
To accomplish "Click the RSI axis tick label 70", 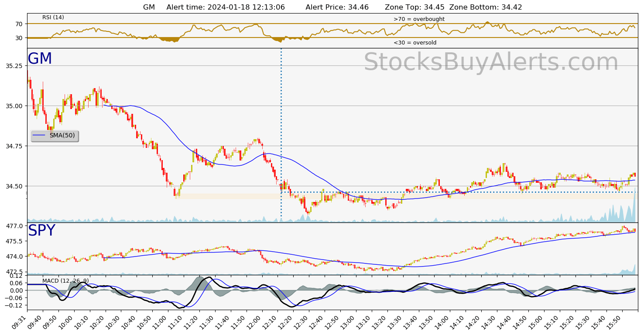I will point(19,24).
